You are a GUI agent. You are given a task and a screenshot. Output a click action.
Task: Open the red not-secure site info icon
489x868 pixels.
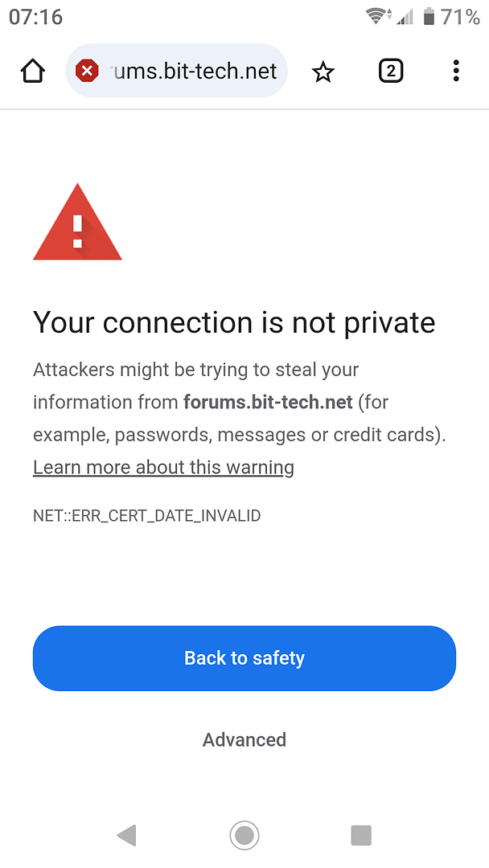point(87,71)
